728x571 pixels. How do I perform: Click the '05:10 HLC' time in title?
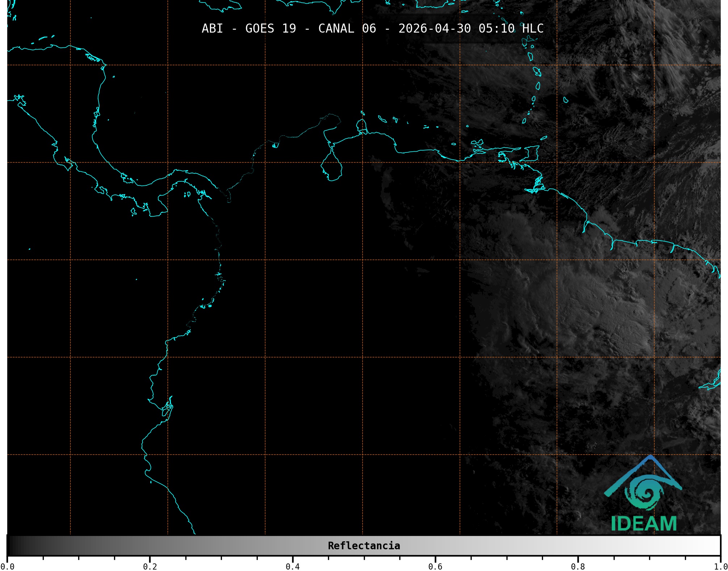(x=511, y=28)
